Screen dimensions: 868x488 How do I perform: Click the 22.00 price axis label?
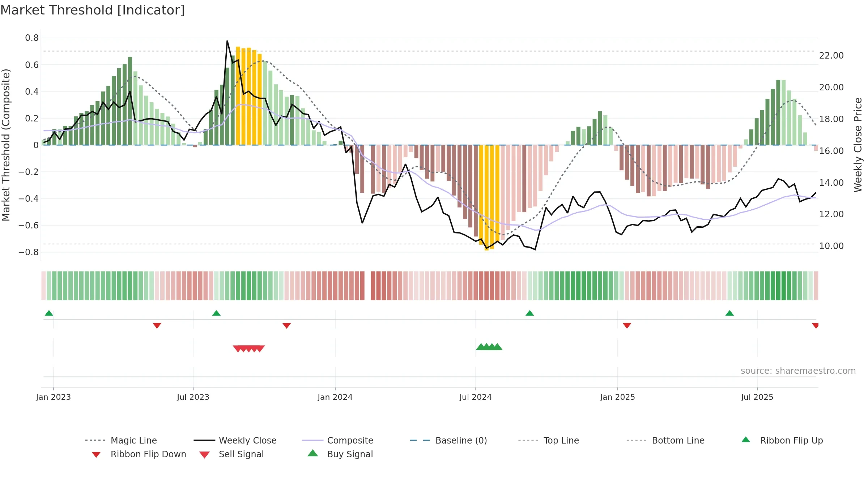pos(831,55)
